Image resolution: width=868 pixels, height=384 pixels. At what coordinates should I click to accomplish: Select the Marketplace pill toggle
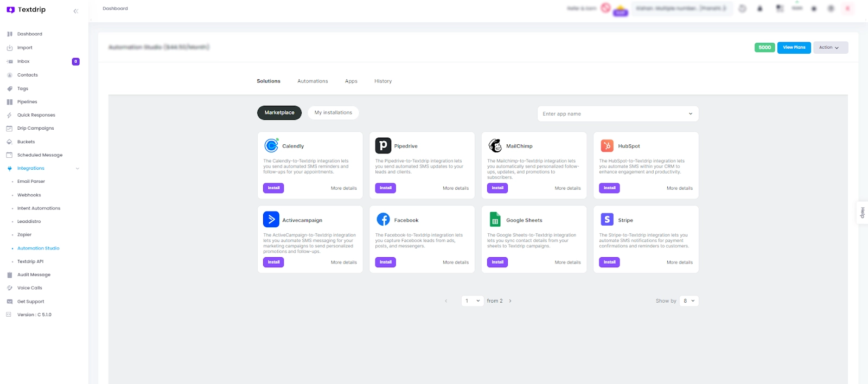click(279, 113)
